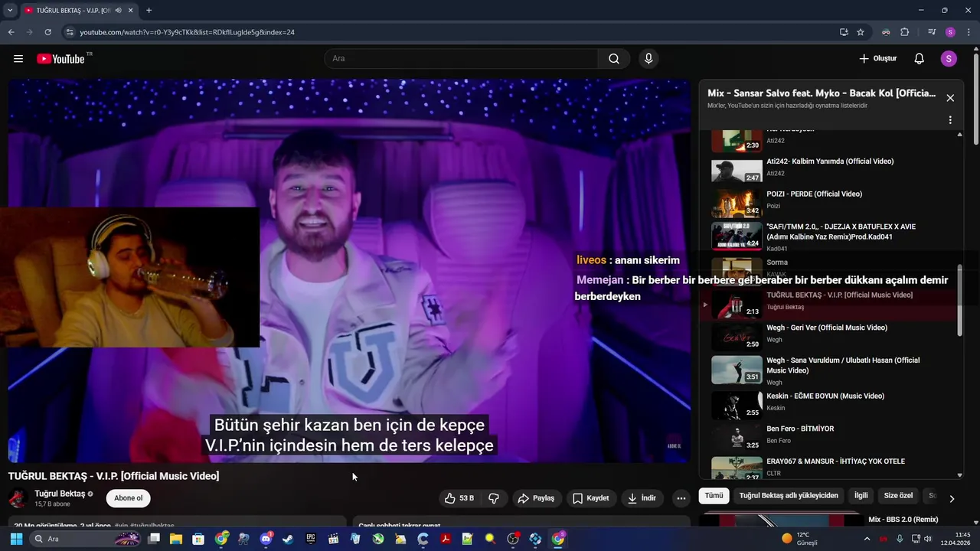Click the Oluştur create button
Screen dimensions: 980x551
(877, 59)
